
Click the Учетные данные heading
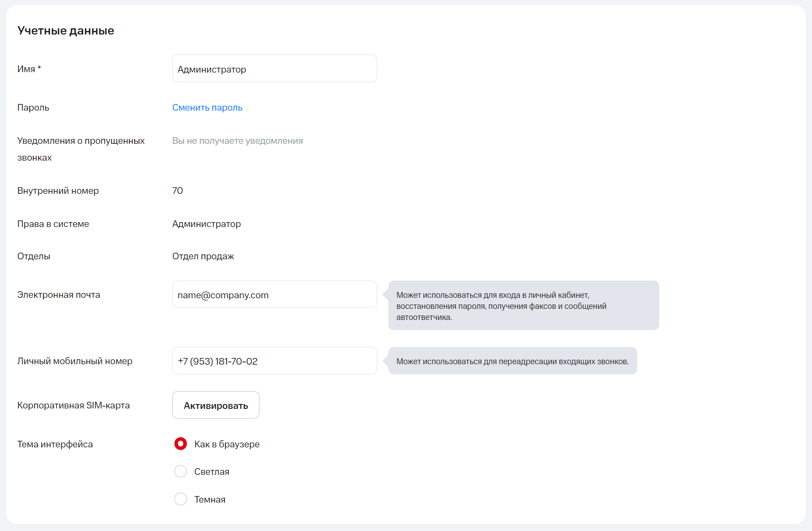tap(66, 31)
